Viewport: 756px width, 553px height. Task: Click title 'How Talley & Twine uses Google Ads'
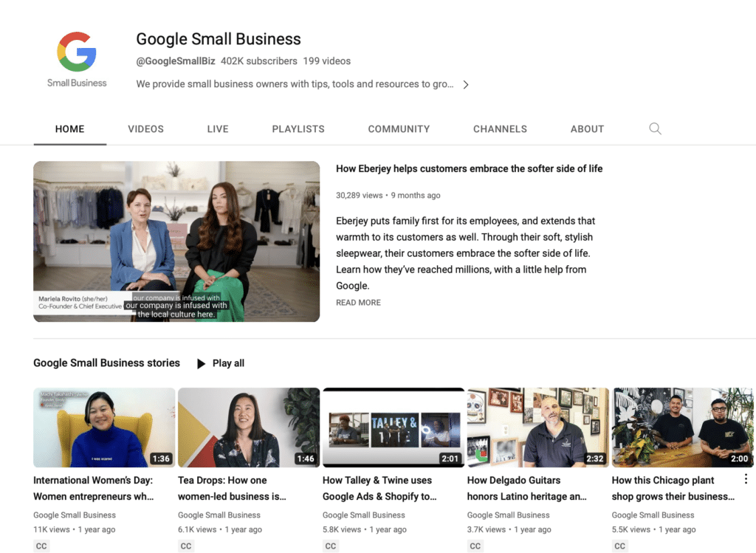click(379, 488)
